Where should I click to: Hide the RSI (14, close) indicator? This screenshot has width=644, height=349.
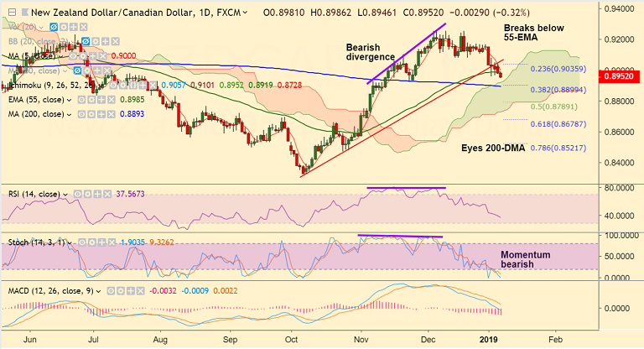(78, 194)
